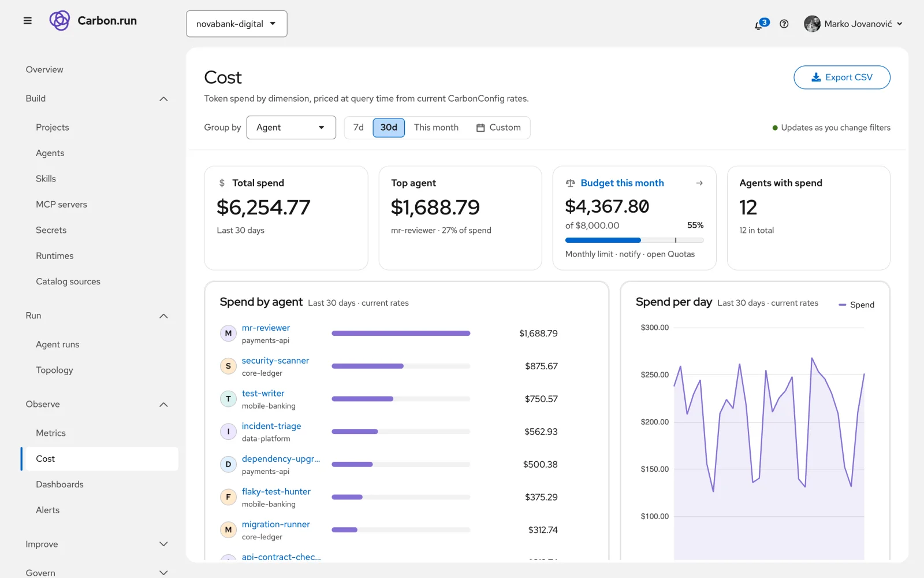Image resolution: width=924 pixels, height=578 pixels.
Task: Click the test-writer avatar badge
Action: [228, 399]
